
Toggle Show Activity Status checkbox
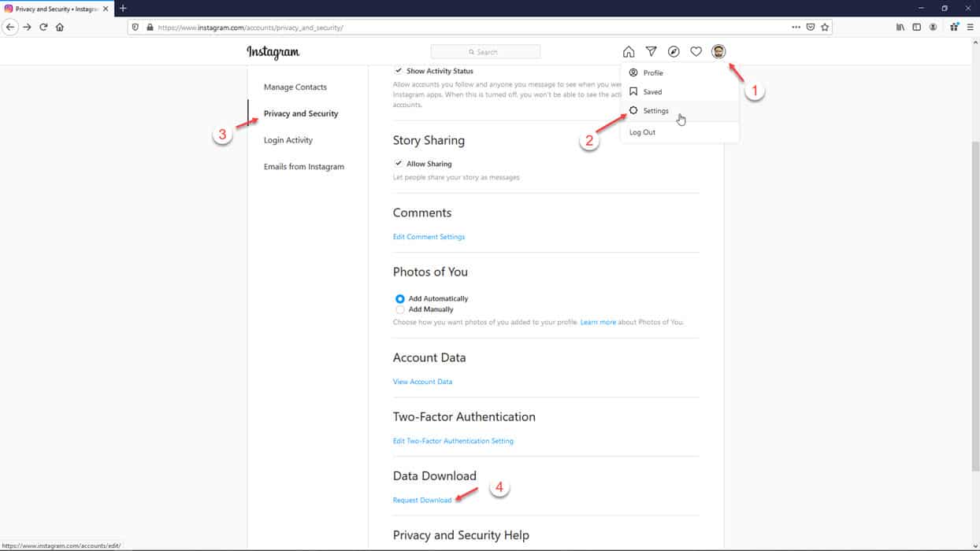(x=398, y=71)
